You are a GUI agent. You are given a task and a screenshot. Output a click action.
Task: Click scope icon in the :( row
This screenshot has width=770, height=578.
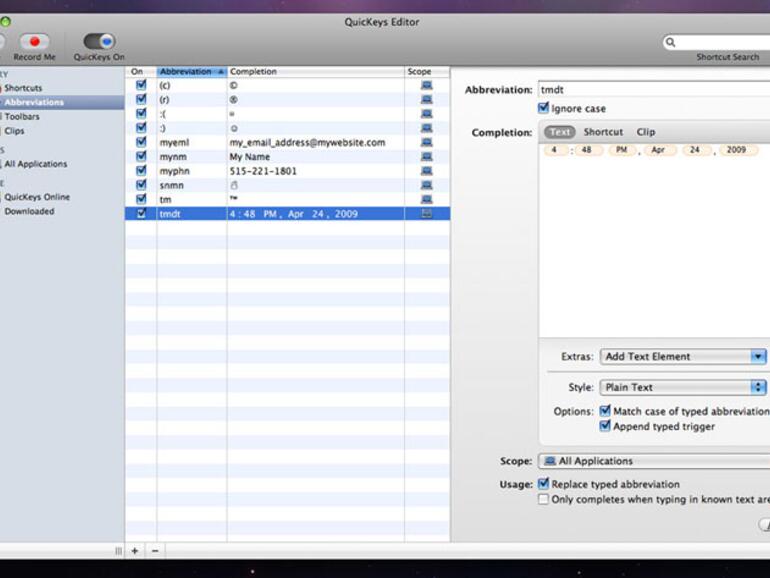click(x=427, y=113)
